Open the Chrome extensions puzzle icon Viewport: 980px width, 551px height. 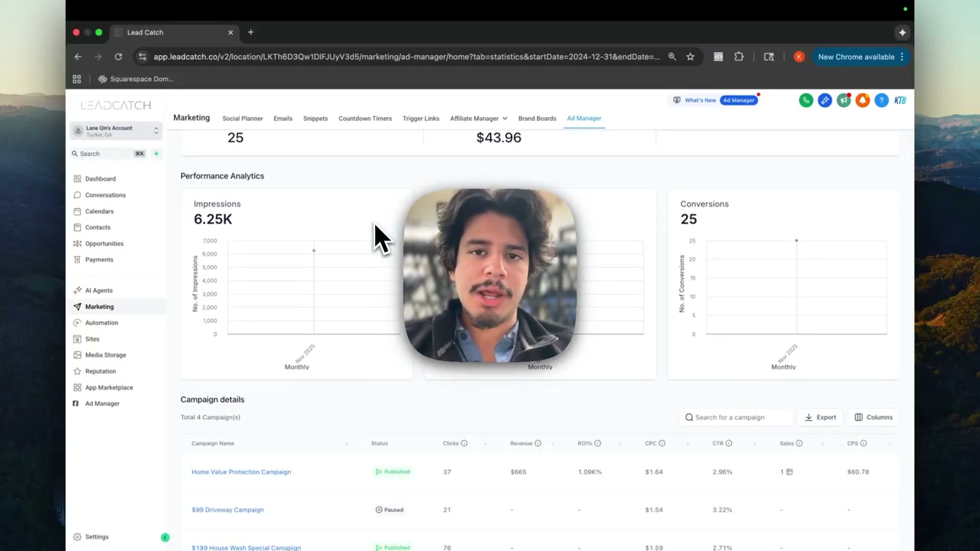[739, 57]
